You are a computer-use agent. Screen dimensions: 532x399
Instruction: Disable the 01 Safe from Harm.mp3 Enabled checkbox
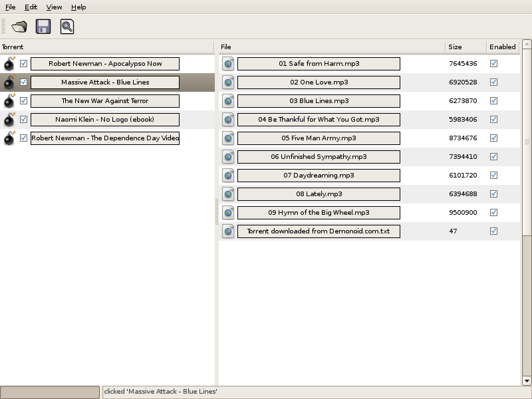tap(493, 63)
